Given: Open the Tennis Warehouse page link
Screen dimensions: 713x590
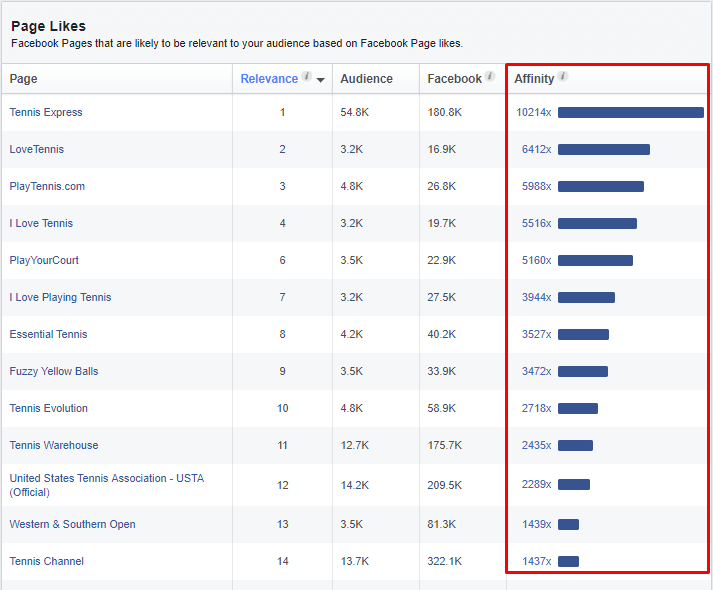Looking at the screenshot, I should point(54,445).
